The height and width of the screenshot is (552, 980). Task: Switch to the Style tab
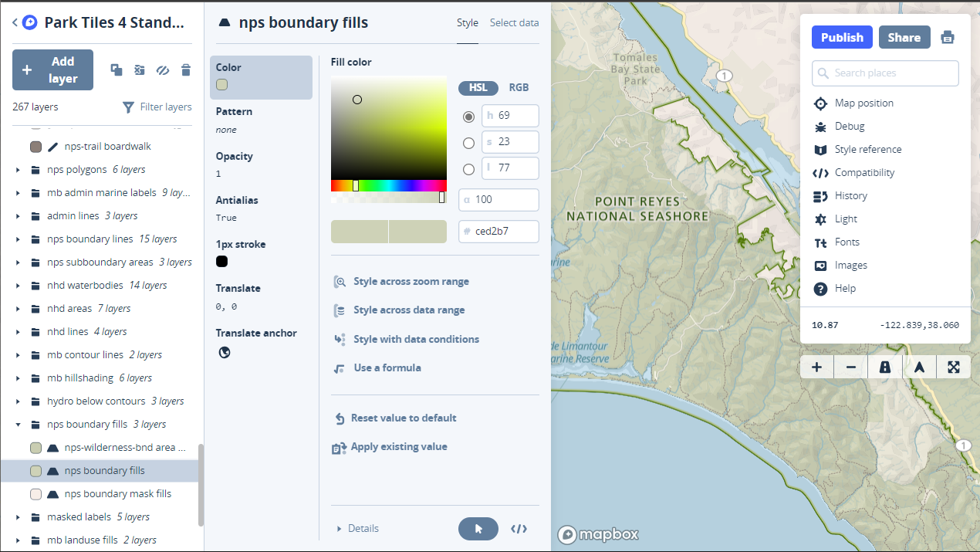click(468, 23)
